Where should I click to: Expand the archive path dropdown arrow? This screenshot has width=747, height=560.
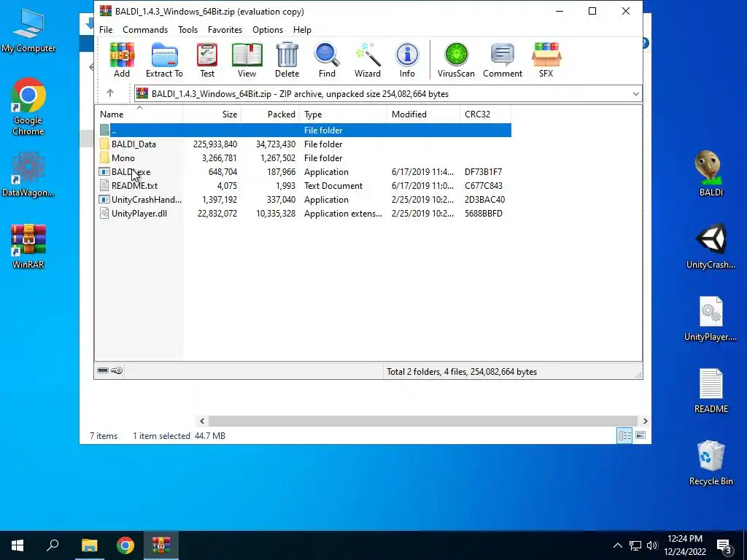coord(635,94)
